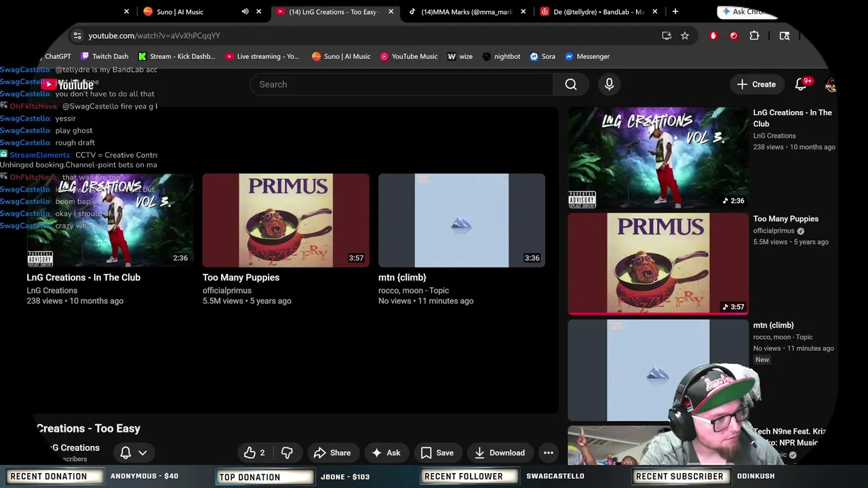Play end-screen Too Many Puppies thumbnail

click(285, 220)
